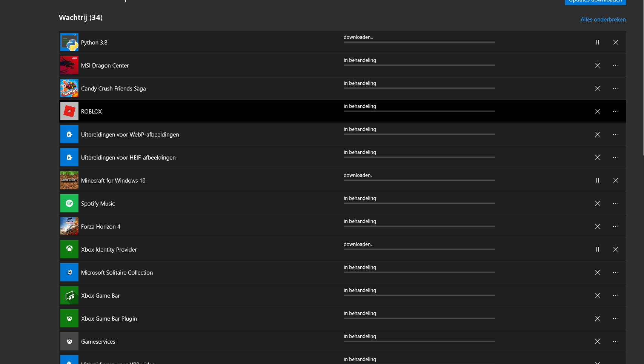Cancel Xbox Identity Provider download
This screenshot has width=644, height=364.
616,249
